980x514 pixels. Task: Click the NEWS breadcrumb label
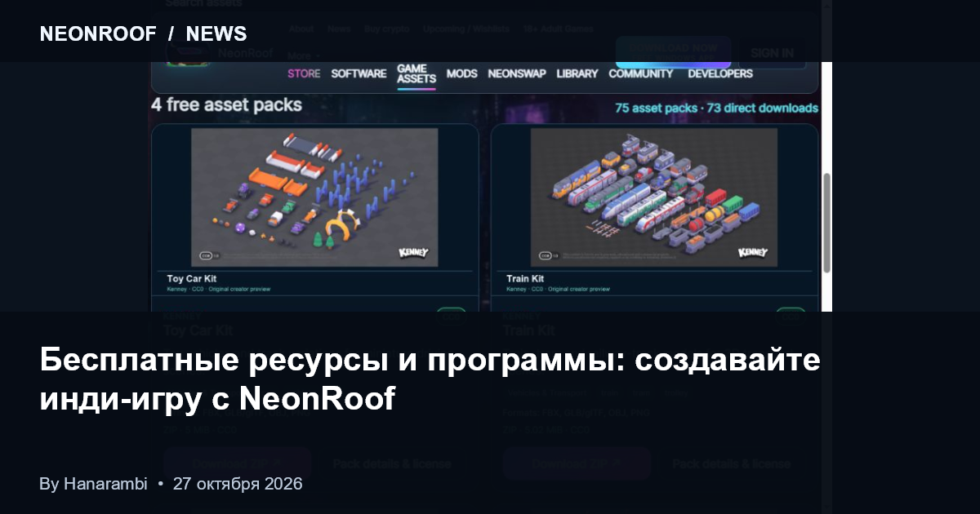tap(216, 33)
